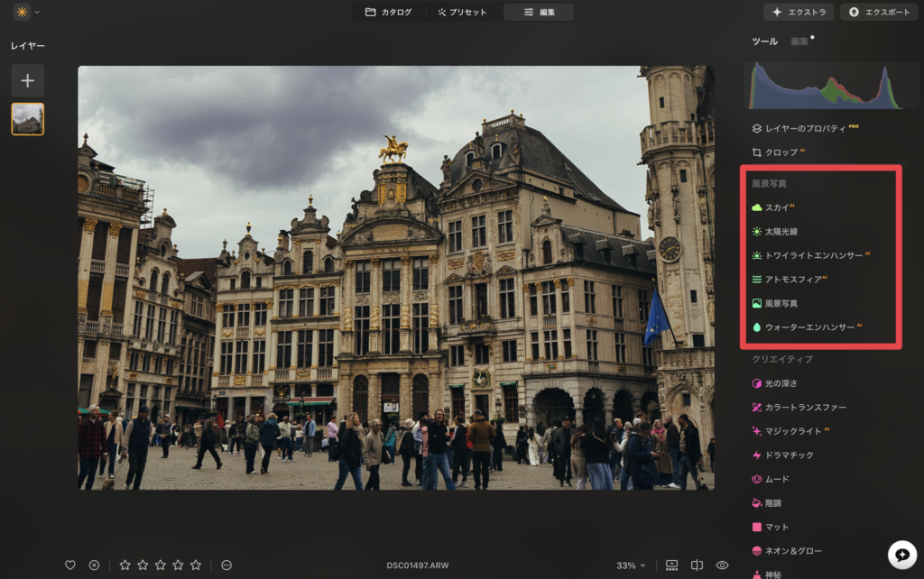Open the ネオン&グロー tool

787,551
